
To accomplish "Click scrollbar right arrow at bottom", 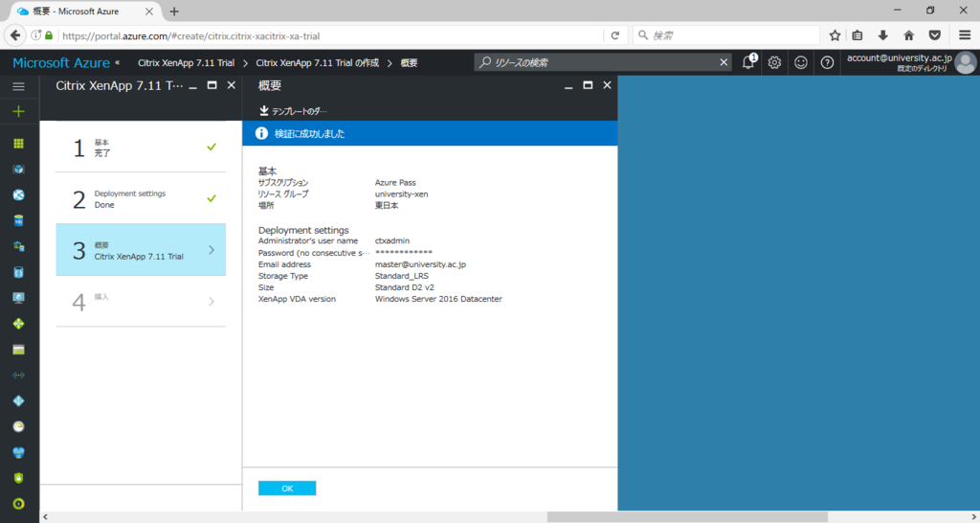I will [x=975, y=516].
